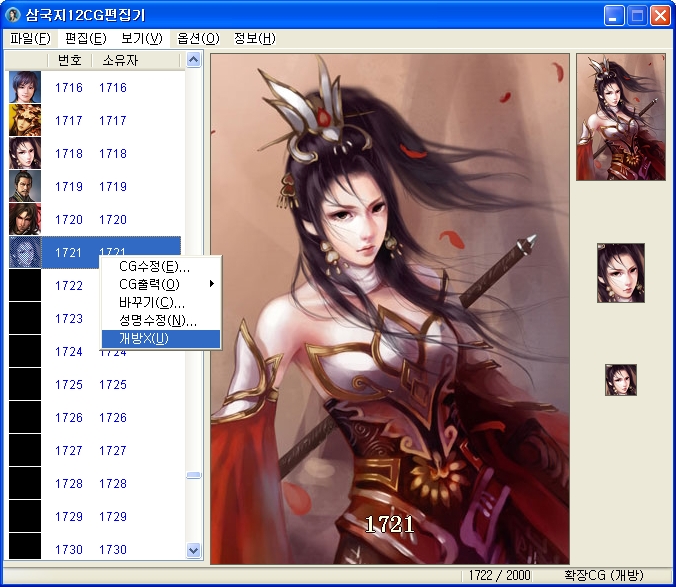This screenshot has height=587, width=676.
Task: Click status bar text 확장CG (개방)
Action: tap(604, 575)
